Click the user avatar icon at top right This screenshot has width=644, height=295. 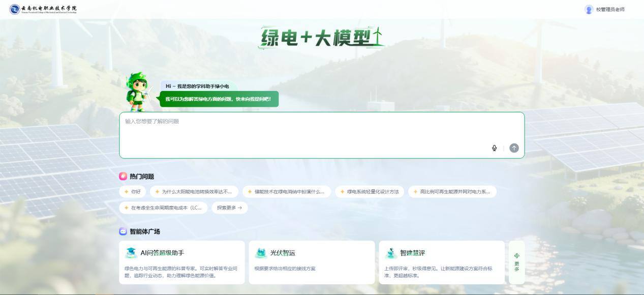pyautogui.click(x=589, y=9)
